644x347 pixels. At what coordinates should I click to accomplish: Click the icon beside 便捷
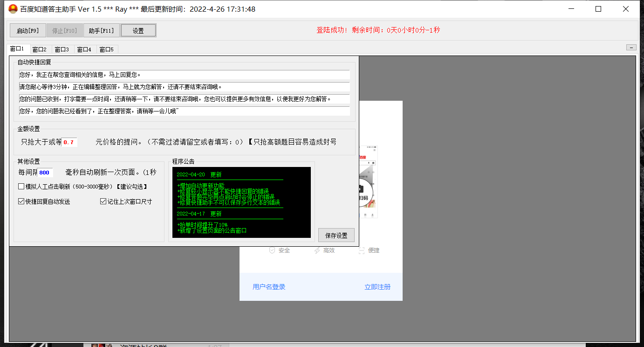361,250
